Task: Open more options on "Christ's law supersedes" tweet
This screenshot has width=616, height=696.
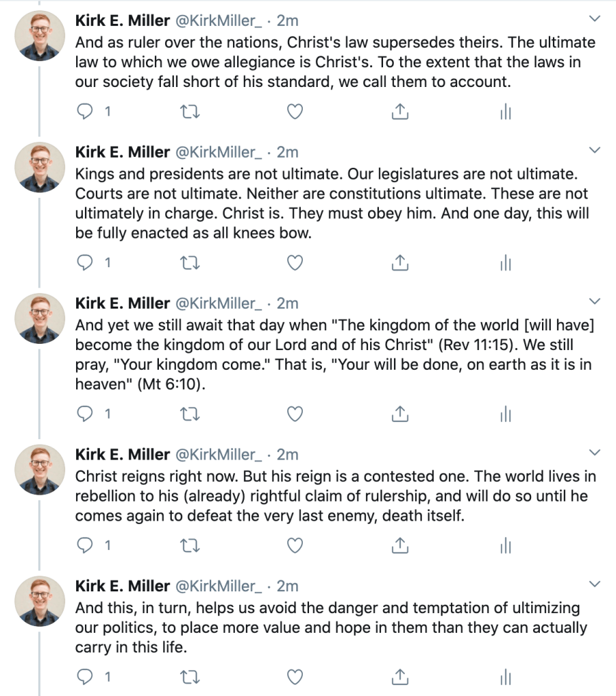Action: click(594, 18)
